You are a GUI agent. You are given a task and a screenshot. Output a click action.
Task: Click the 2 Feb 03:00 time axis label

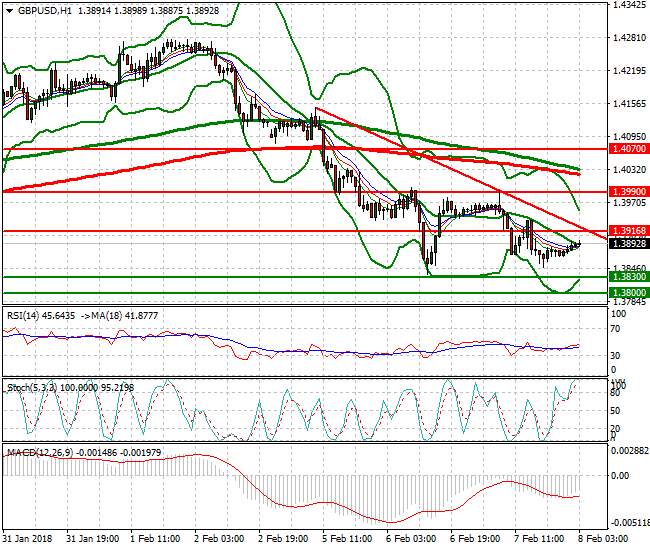point(219,539)
